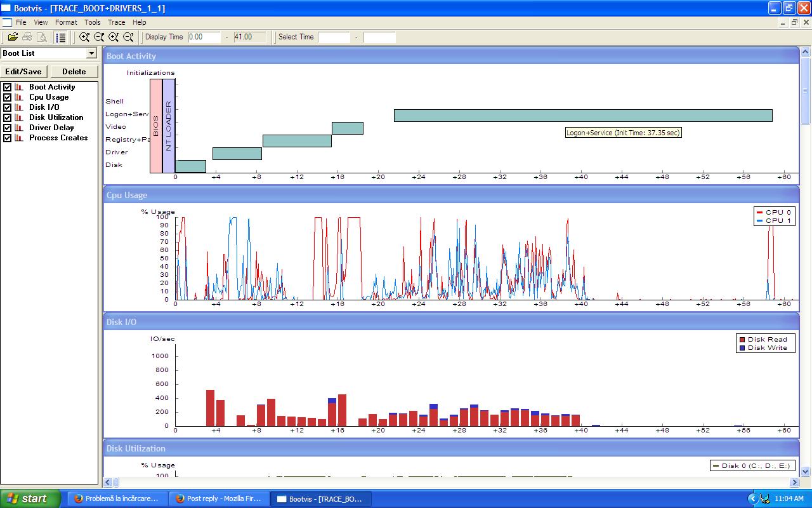812x508 pixels.
Task: Click the second zoom-in magnifier icon
Action: [x=114, y=37]
